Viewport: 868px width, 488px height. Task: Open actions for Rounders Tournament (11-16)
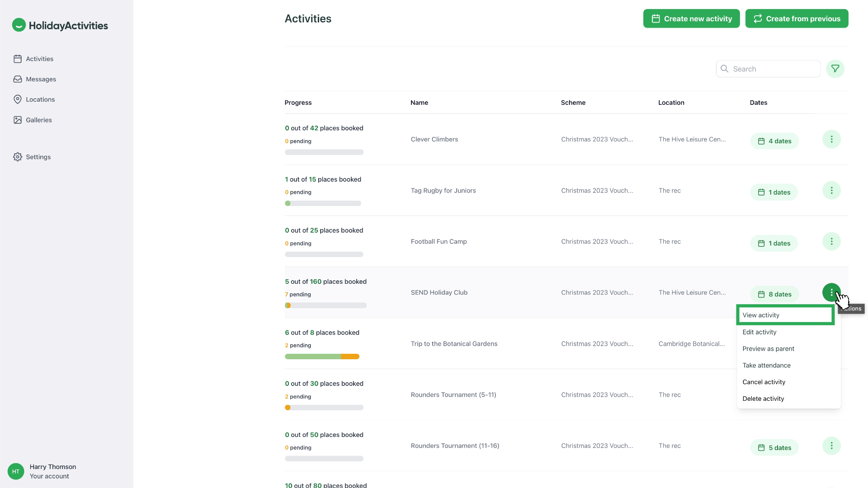coord(831,446)
